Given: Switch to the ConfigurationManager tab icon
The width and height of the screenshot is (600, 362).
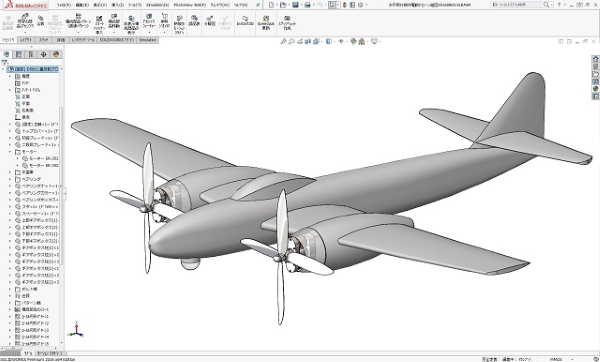Looking at the screenshot, I should pyautogui.click(x=31, y=54).
